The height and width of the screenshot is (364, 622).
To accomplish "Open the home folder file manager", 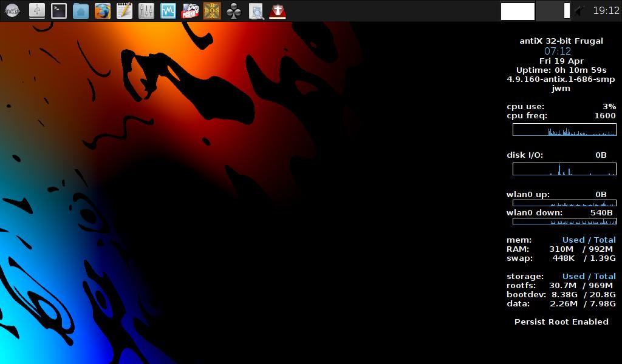I will pos(81,11).
